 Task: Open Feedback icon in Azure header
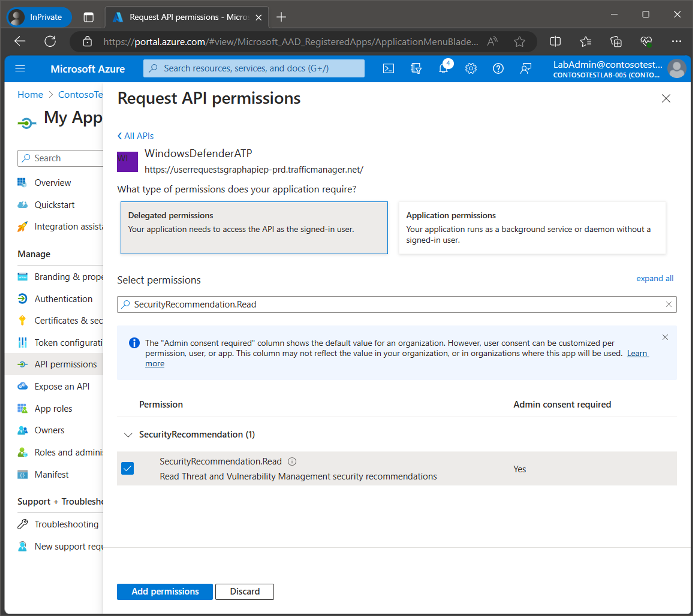click(526, 69)
